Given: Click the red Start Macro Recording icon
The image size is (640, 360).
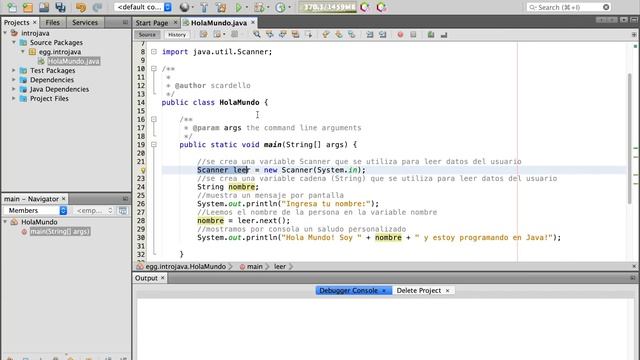Looking at the screenshot, I should (400, 35).
